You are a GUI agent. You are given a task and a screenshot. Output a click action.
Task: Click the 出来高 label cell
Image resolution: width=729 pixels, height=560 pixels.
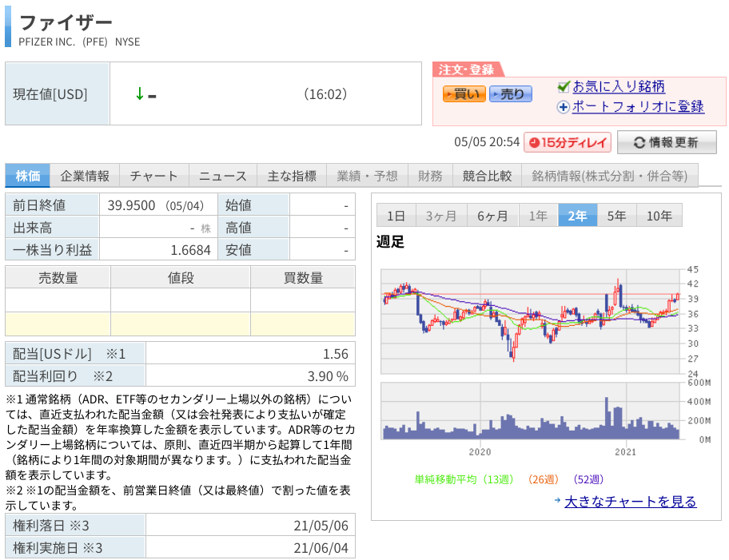[x=52, y=227]
